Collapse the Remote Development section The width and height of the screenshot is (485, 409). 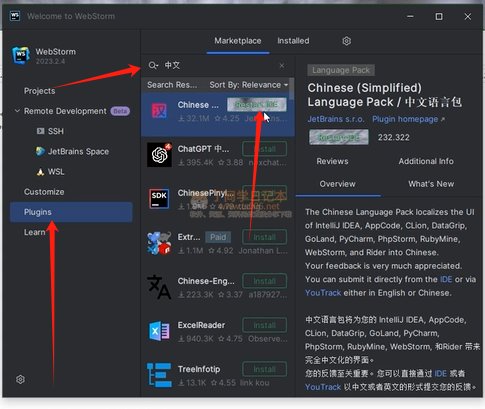(17, 111)
